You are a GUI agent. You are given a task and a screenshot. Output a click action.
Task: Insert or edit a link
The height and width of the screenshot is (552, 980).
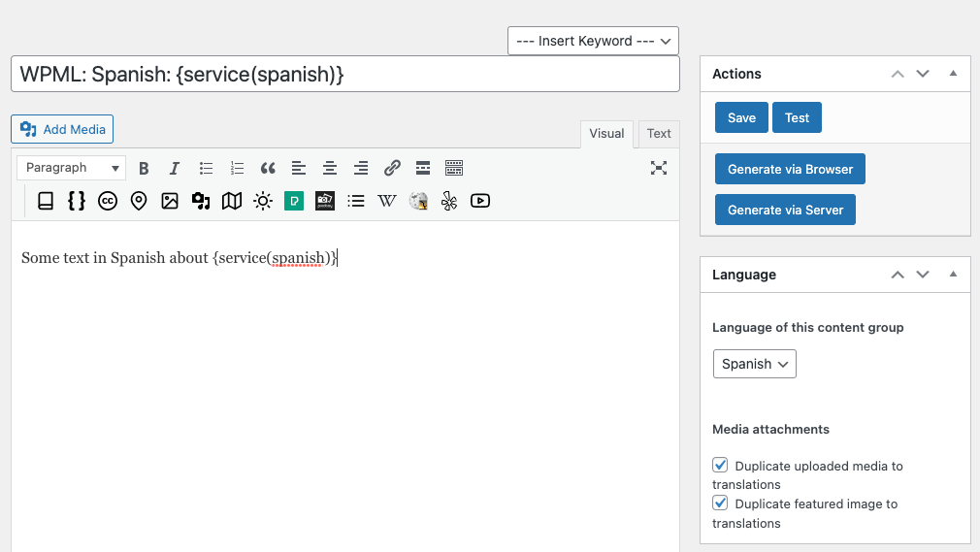point(392,168)
